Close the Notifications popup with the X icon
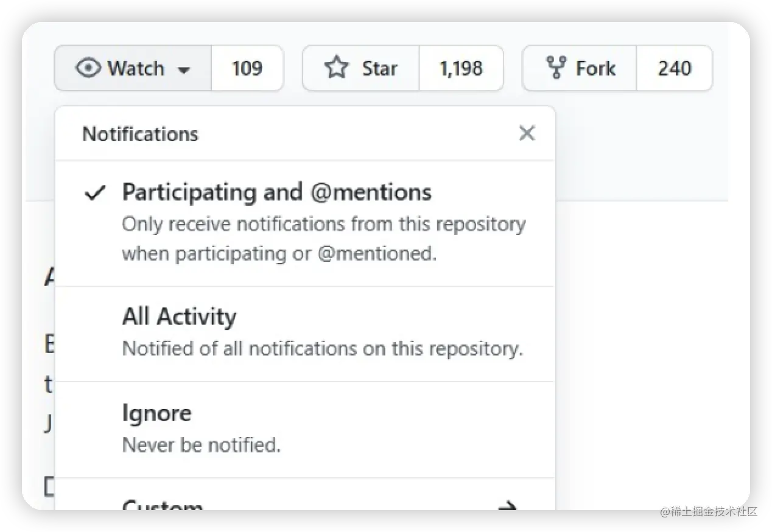Viewport: 772px width, 532px height. pyautogui.click(x=527, y=133)
